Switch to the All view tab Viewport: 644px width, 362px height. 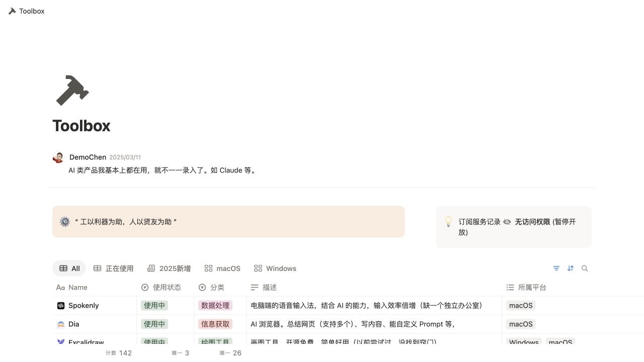pos(69,268)
